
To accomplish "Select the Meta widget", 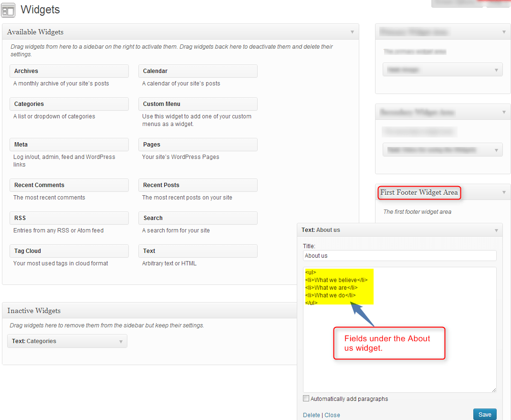I will tap(69, 145).
